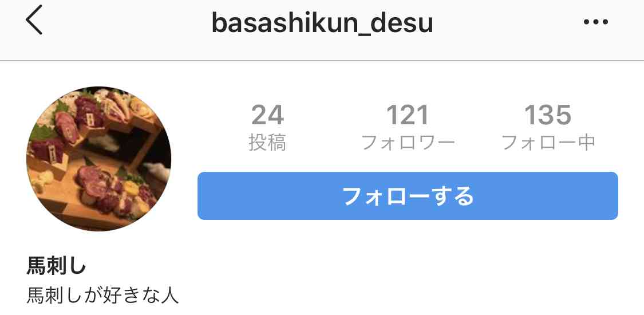
Task: Tap the blue フォローする follow button
Action: tap(408, 196)
